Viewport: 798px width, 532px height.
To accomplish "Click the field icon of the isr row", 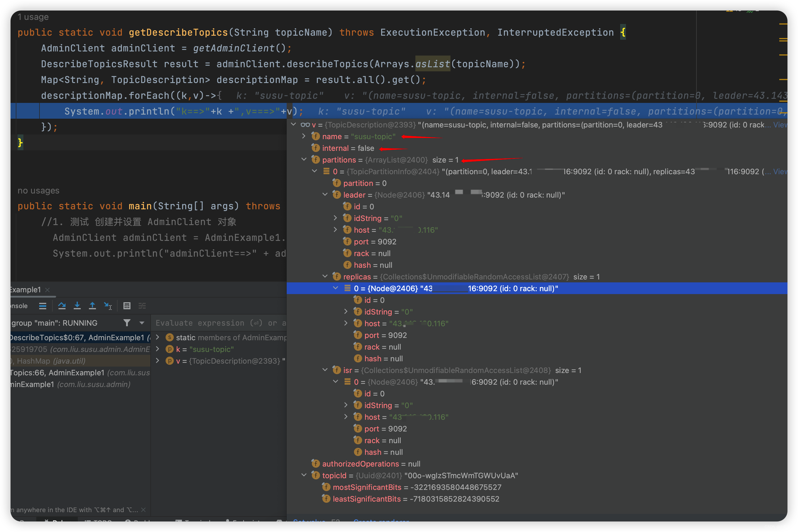I will pos(337,370).
